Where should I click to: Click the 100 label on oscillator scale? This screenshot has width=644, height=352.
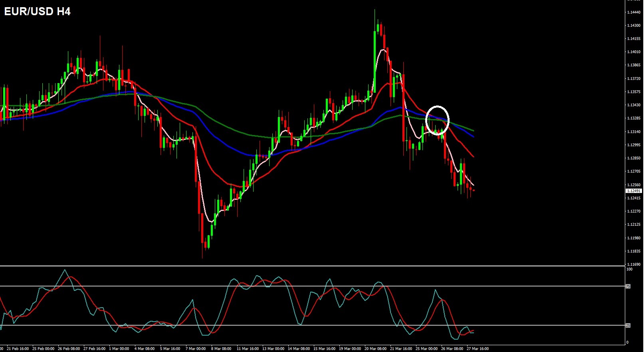pyautogui.click(x=629, y=269)
